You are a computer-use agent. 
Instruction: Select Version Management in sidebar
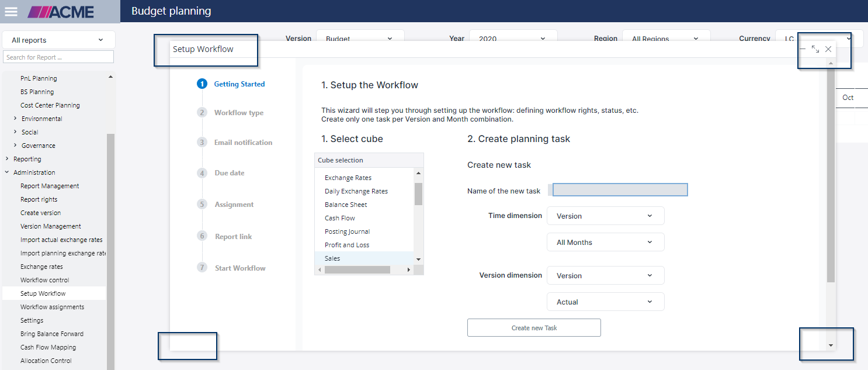50,226
